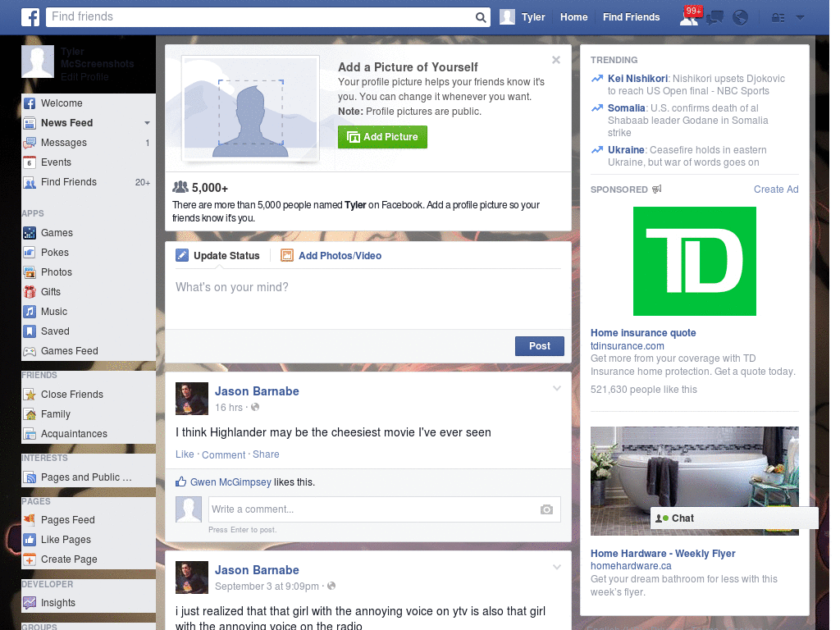
Task: Click the Edit Profile link in sidebar
Action: 84,76
